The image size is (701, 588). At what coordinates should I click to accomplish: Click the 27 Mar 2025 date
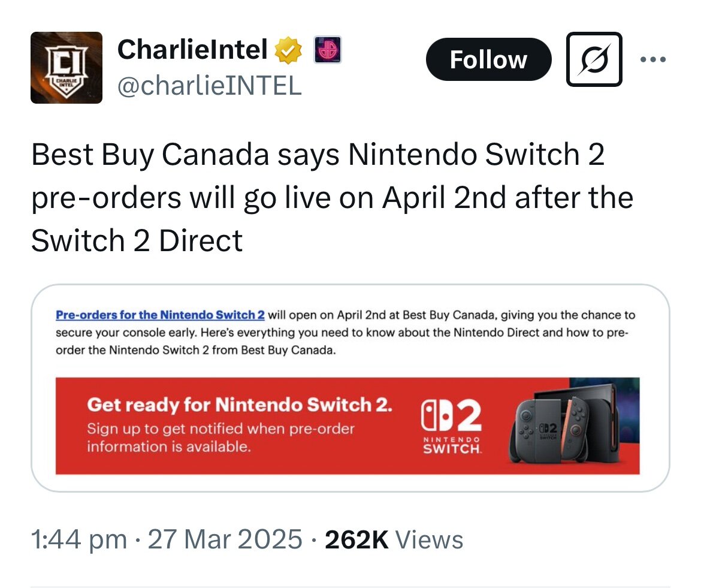coord(225,539)
